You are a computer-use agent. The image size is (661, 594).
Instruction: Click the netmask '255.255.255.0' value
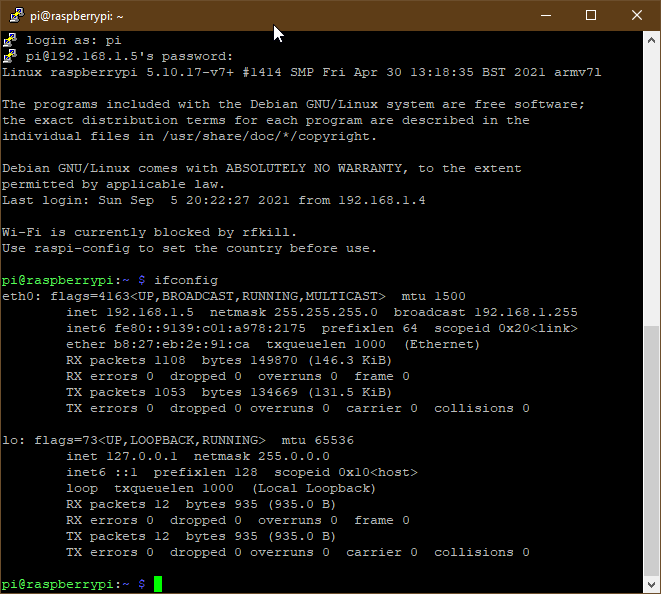(326, 312)
